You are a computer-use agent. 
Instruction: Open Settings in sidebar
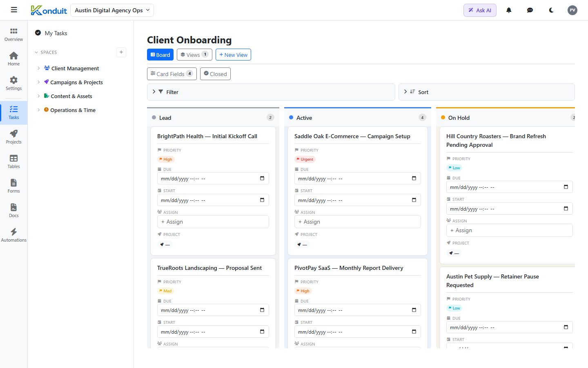13,84
